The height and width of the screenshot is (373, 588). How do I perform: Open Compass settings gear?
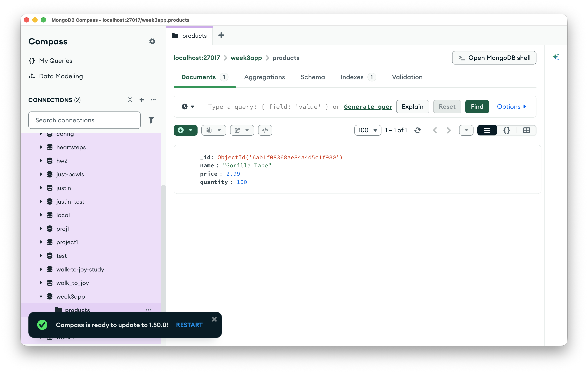point(152,41)
